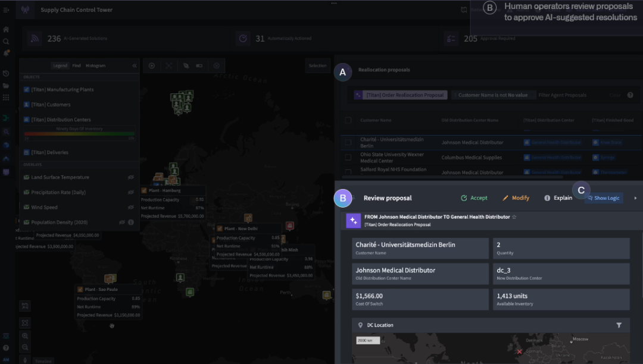Switch to the Find tab
Viewport: 643px width, 364px height.
(x=76, y=65)
